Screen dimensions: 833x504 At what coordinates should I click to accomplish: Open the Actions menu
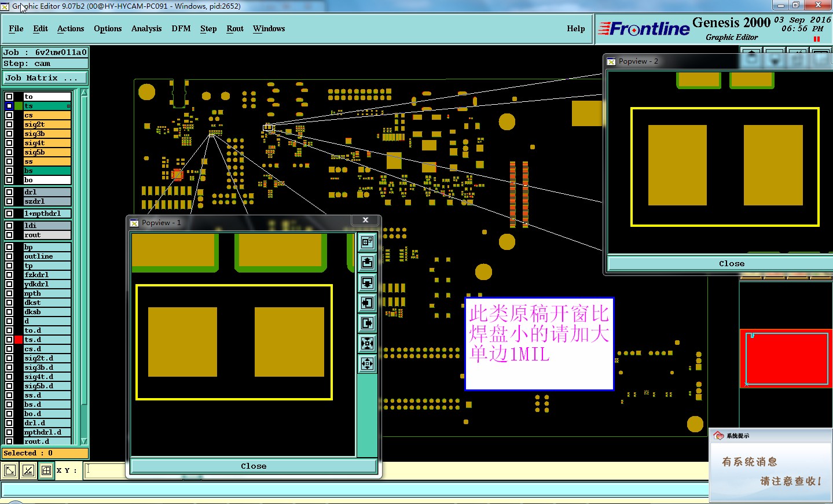point(71,28)
